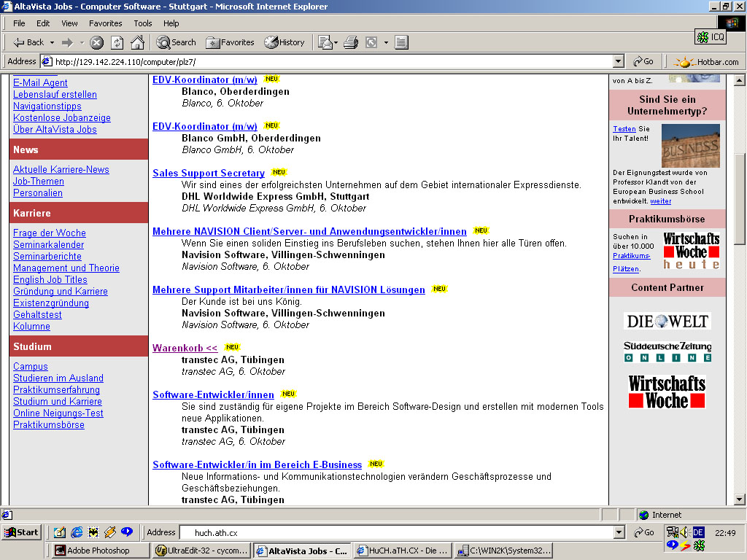Open the Sales Support Secretary job link

208,173
